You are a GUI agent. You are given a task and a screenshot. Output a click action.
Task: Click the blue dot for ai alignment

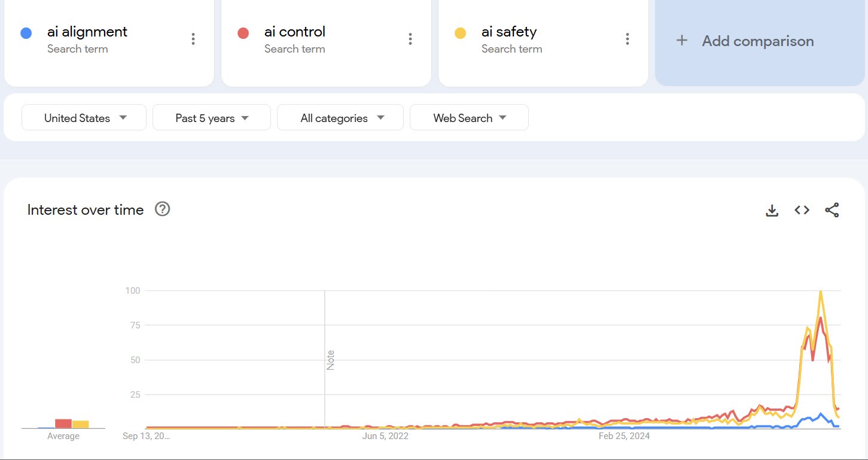point(26,33)
